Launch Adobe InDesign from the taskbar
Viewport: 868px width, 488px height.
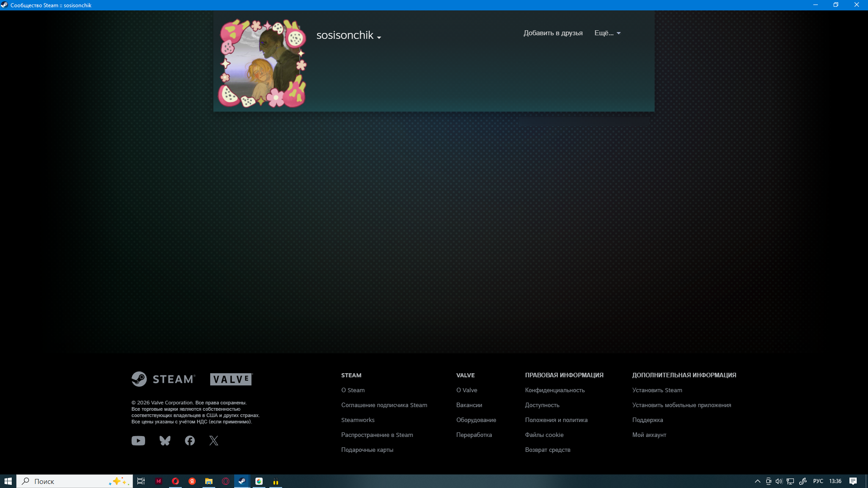pyautogui.click(x=159, y=481)
